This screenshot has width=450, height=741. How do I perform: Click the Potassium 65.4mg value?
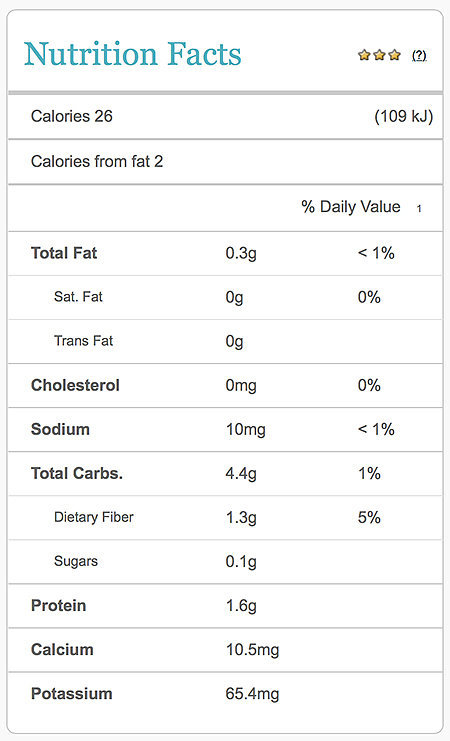(x=252, y=694)
